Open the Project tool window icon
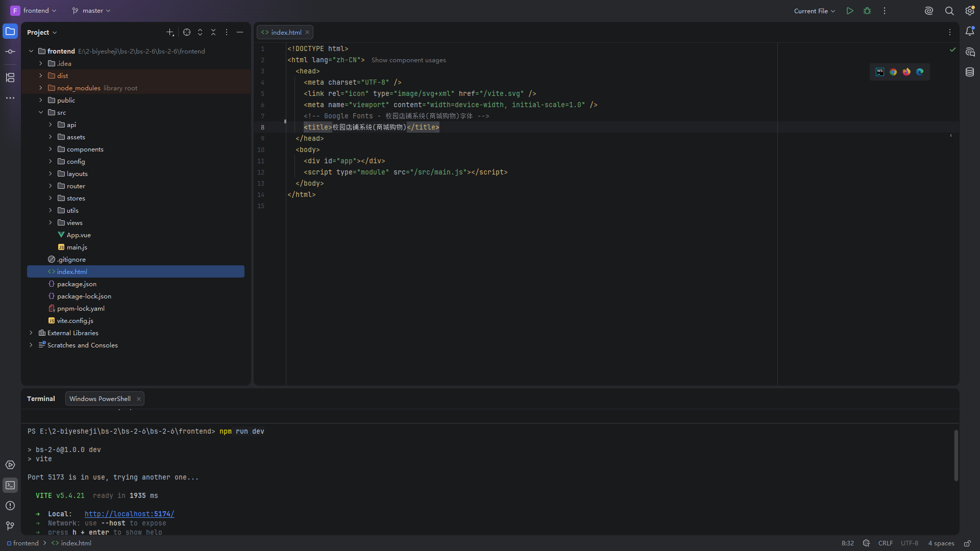The height and width of the screenshot is (551, 980). pos(10,32)
